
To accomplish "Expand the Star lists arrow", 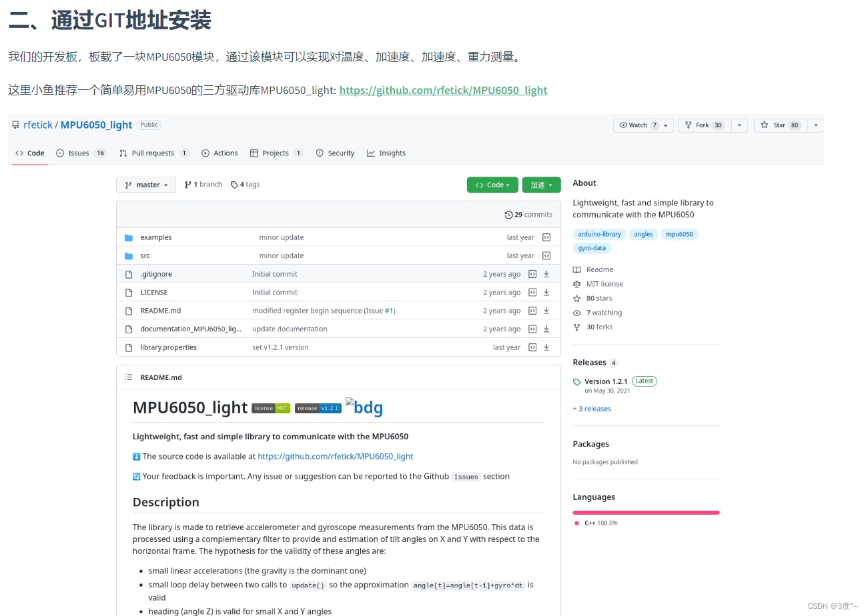I will [x=815, y=125].
